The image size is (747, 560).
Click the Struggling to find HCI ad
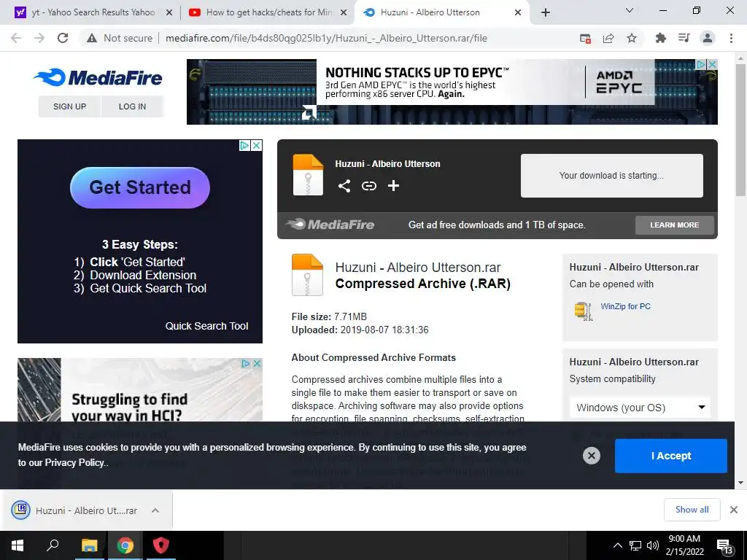click(x=139, y=391)
